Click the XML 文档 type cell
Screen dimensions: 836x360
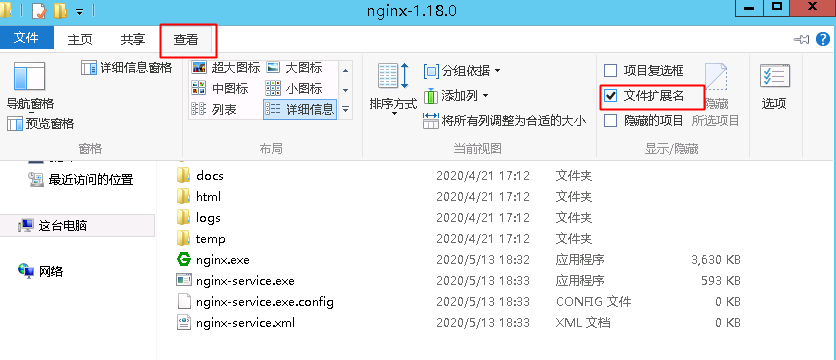point(583,323)
